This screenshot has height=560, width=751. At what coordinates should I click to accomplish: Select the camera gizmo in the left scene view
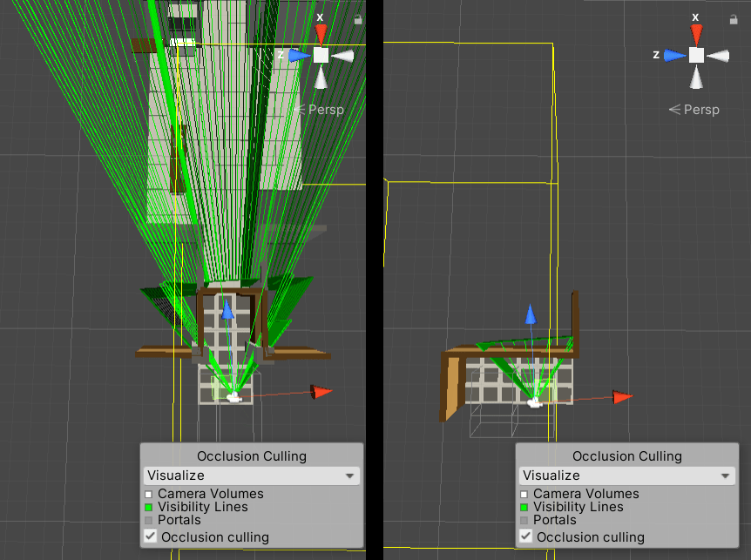tap(233, 397)
